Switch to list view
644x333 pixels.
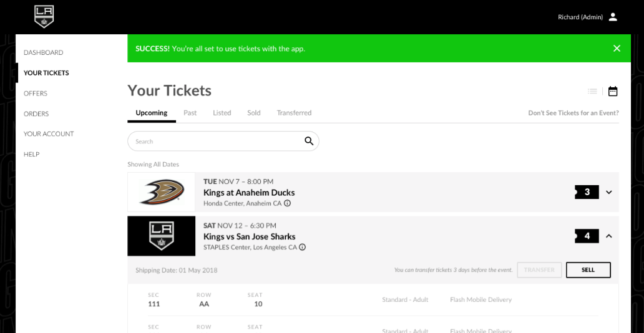[592, 92]
